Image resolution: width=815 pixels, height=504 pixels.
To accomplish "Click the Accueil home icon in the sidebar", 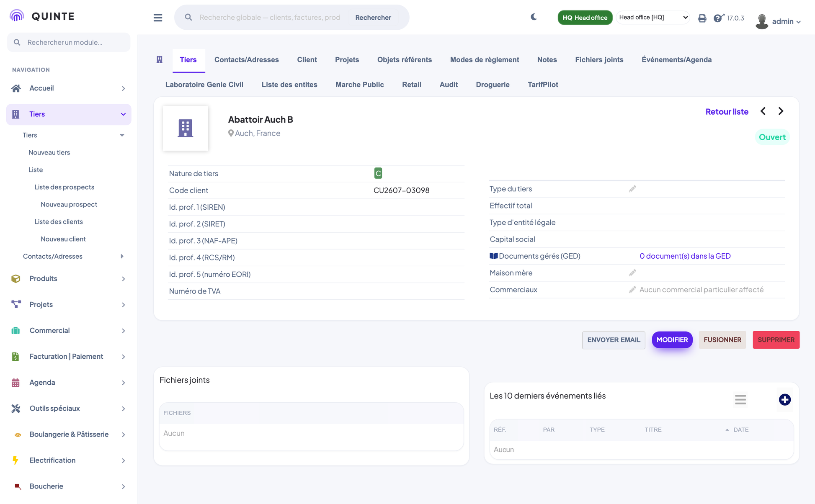I will (16, 88).
